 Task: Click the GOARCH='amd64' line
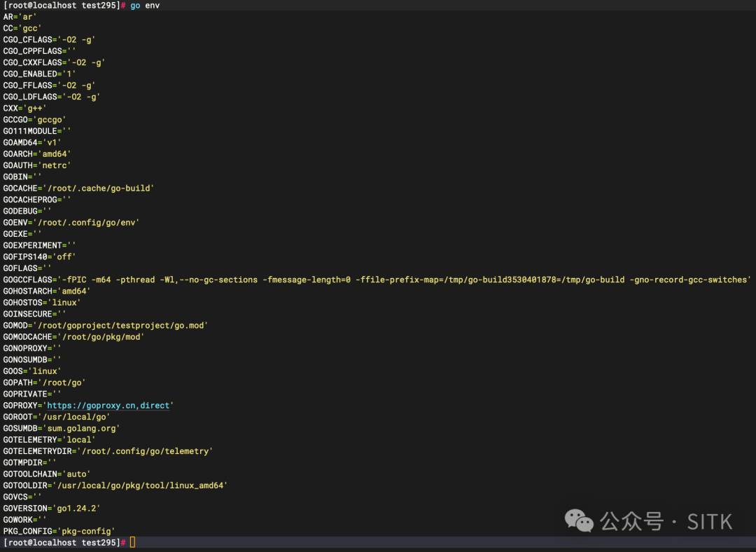(x=37, y=153)
